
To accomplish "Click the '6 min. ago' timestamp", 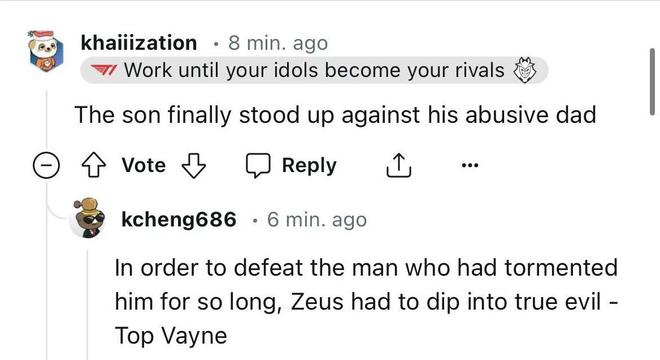I will coord(317,219).
